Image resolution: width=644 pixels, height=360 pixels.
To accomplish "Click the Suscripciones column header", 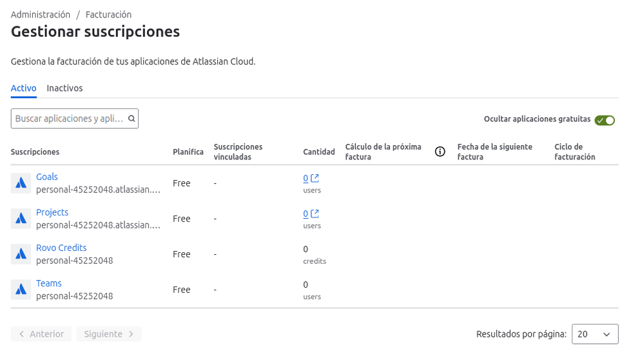I will [35, 152].
